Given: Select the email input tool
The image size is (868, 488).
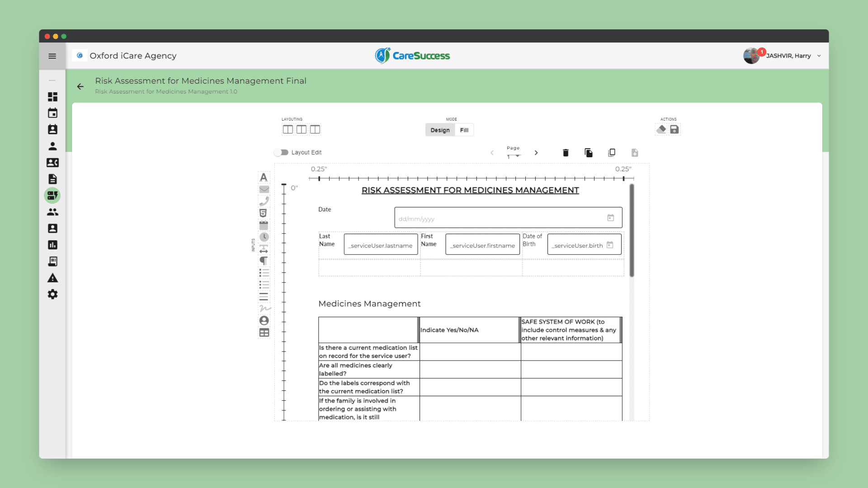Looking at the screenshot, I should tap(264, 189).
